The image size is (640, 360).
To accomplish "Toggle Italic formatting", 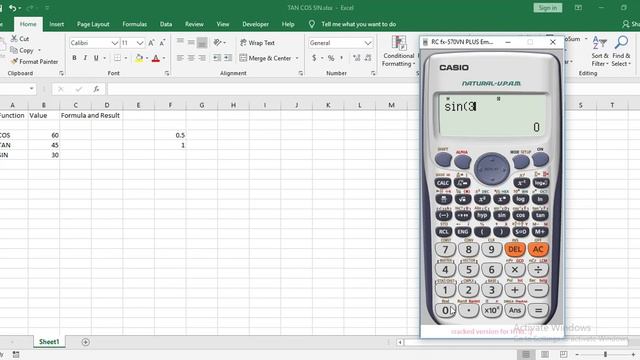I will coord(85,58).
